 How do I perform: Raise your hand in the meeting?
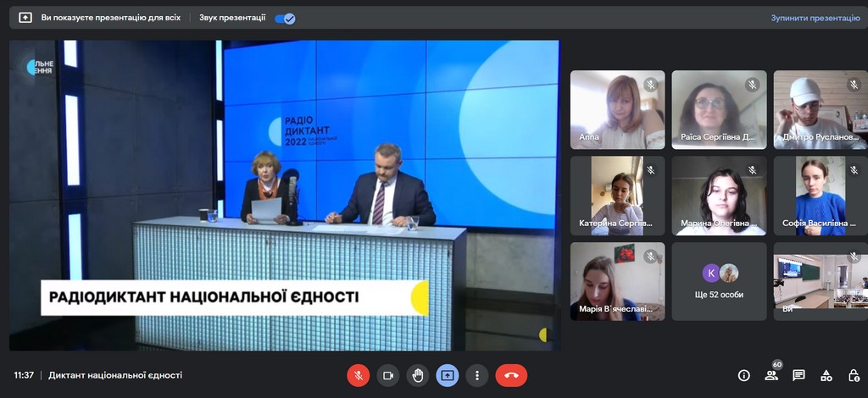[417, 375]
